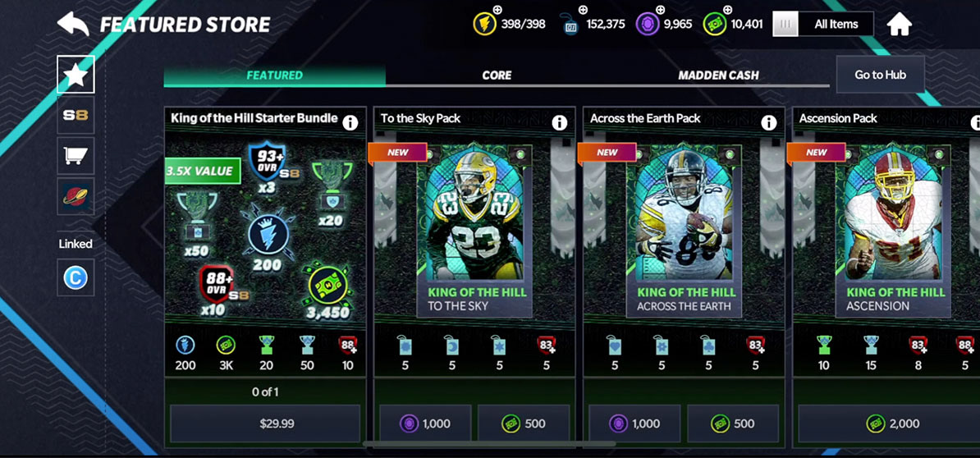The width and height of the screenshot is (980, 458).
Task: Show info for Across the Earth Pack
Action: (769, 122)
